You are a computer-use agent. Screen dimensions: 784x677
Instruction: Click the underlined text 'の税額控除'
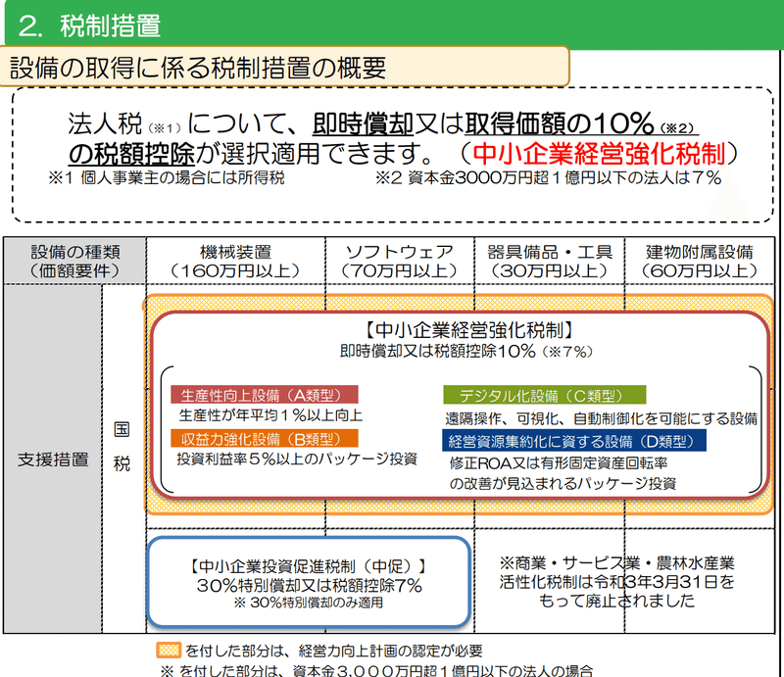coord(131,154)
